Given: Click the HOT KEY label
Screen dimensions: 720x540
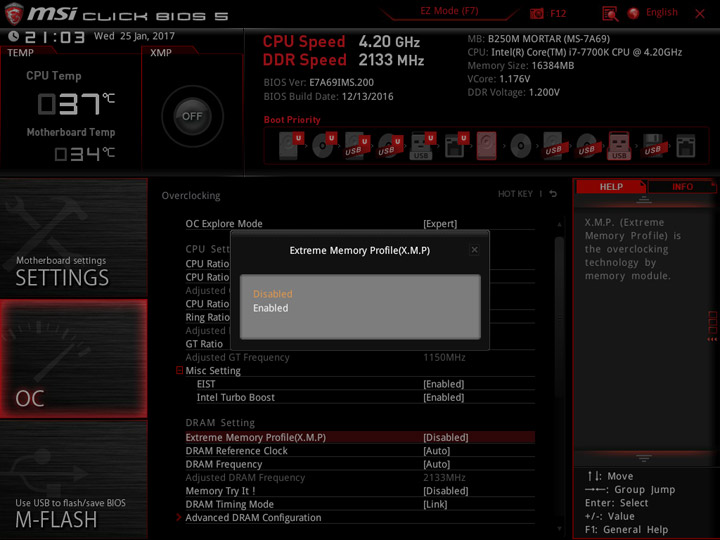Looking at the screenshot, I should click(515, 194).
